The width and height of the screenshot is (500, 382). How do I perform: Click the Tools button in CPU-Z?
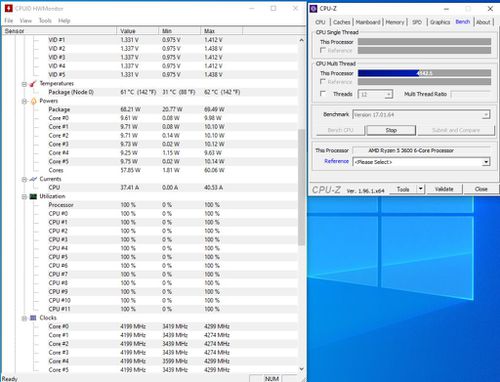tap(403, 189)
